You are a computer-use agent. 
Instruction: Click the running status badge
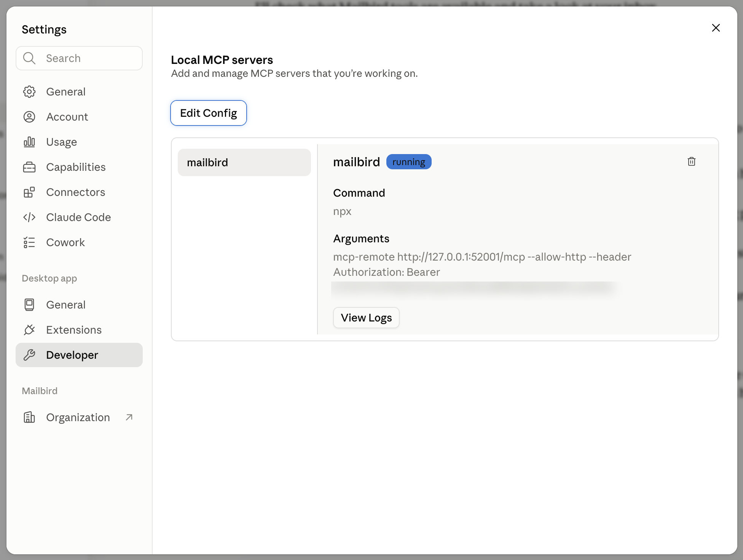click(409, 162)
